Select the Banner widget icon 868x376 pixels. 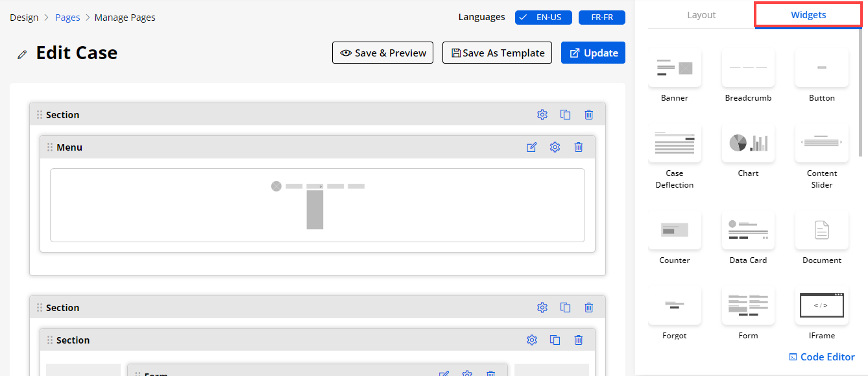tap(675, 68)
